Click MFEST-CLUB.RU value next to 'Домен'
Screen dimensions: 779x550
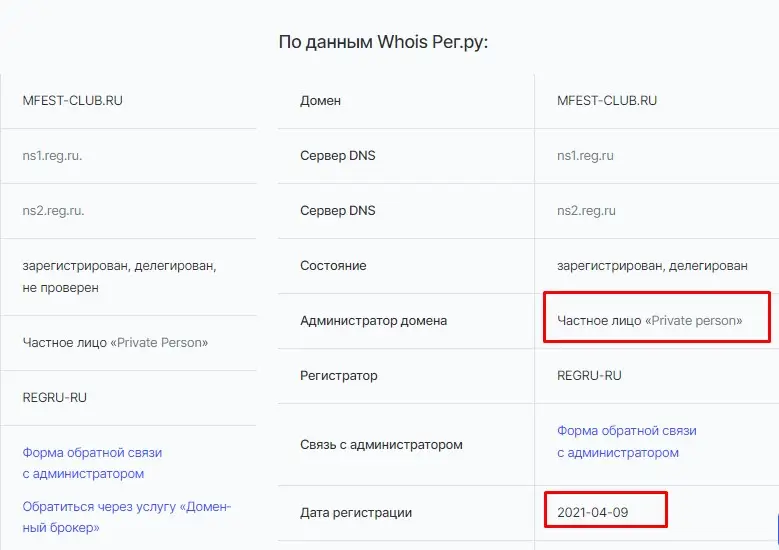coord(607,101)
